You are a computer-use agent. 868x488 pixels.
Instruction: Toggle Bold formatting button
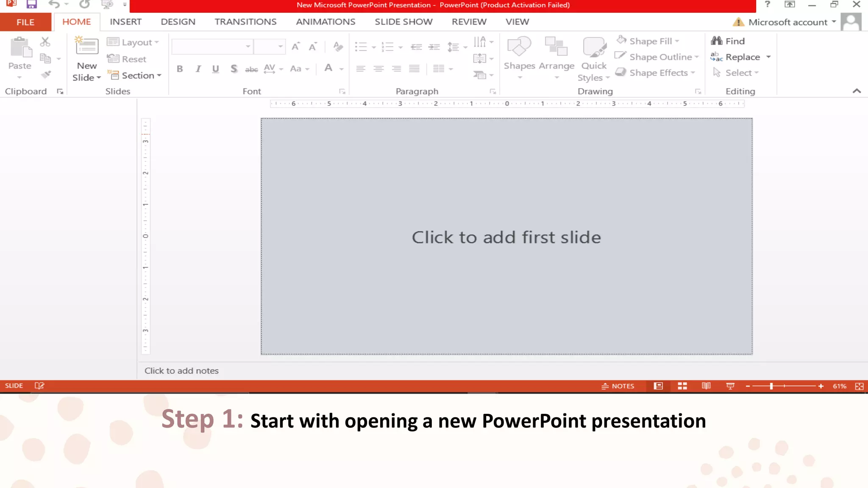coord(180,69)
